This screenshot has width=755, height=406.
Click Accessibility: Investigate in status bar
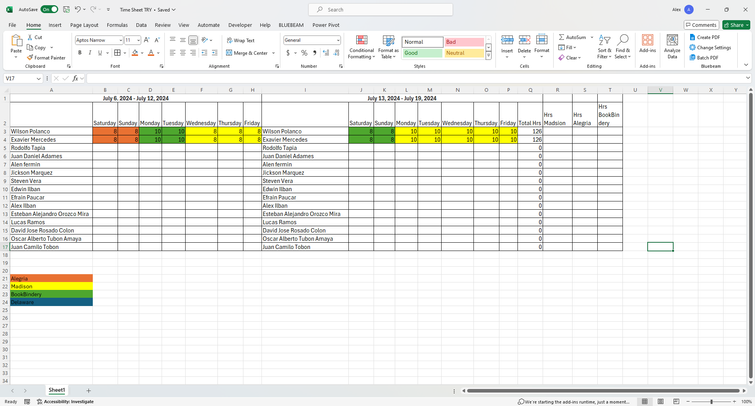tap(65, 401)
